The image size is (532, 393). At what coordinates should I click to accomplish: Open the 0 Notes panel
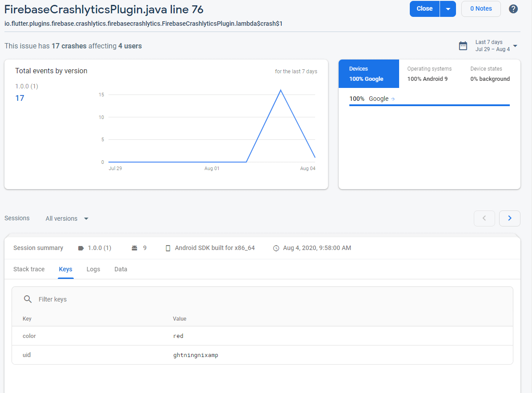(481, 9)
